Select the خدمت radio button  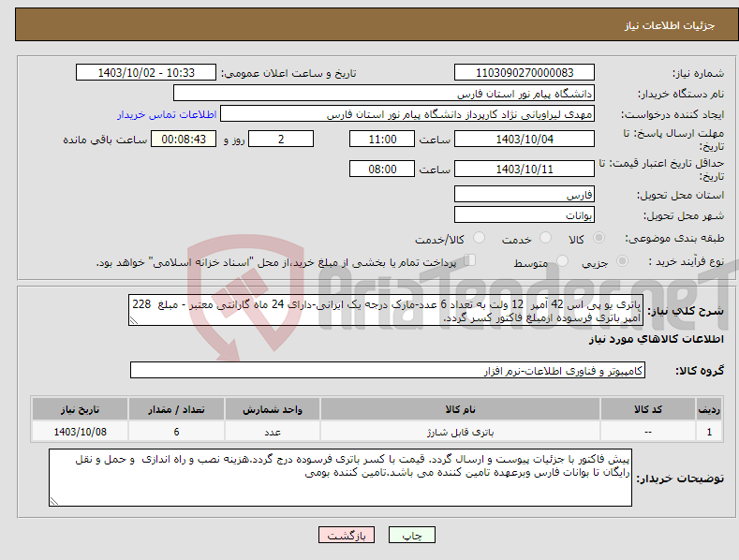(x=545, y=238)
